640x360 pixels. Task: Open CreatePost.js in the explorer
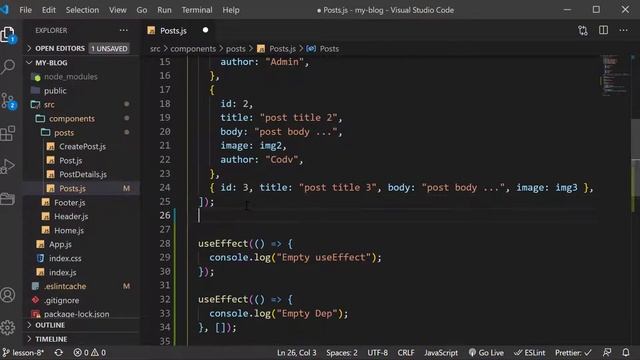82,147
